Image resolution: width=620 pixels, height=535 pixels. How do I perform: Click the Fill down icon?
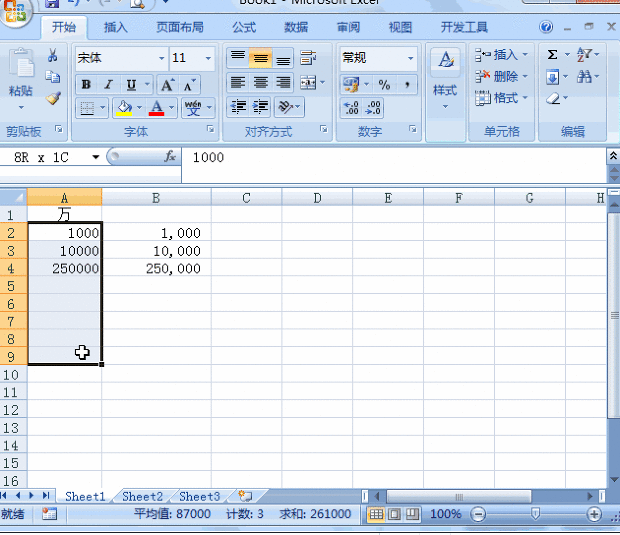pos(553,77)
